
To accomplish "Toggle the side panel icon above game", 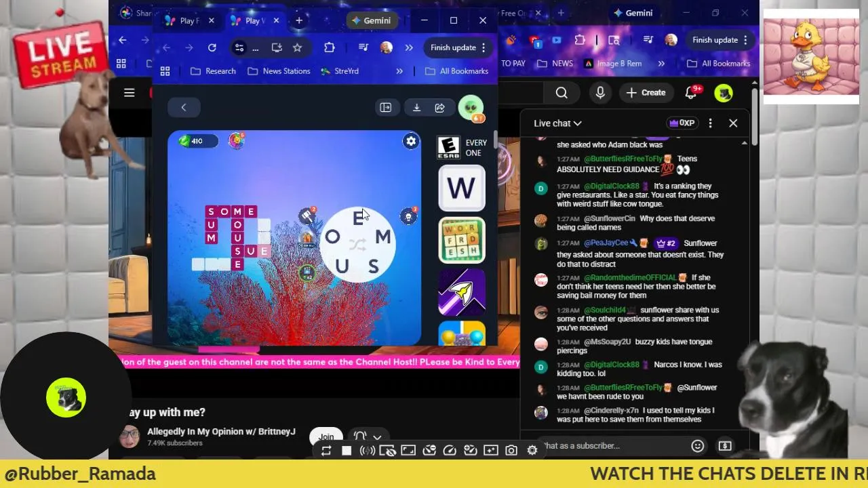I will pyautogui.click(x=385, y=108).
